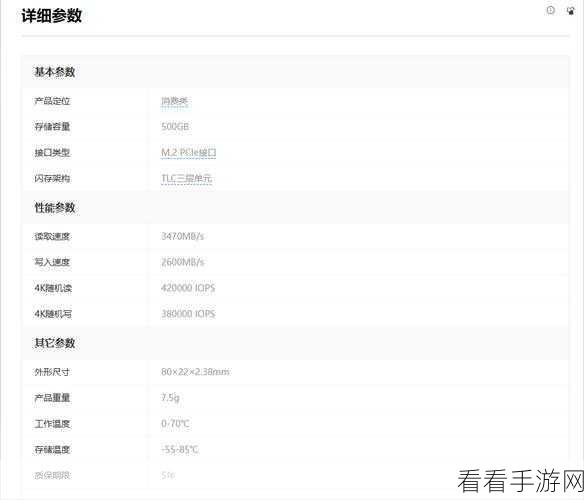Viewport: 584px width, 500px height.
Task: Click the 外形尺寸 row label
Action: [52, 372]
